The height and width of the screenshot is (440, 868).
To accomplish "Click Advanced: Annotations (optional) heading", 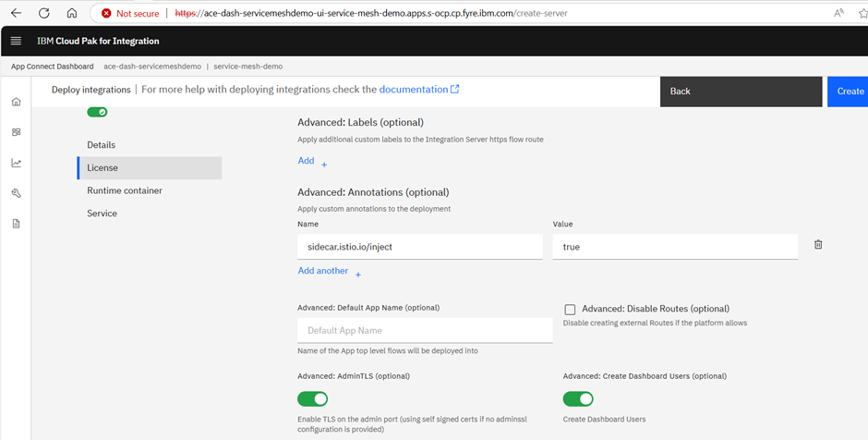I will [373, 192].
